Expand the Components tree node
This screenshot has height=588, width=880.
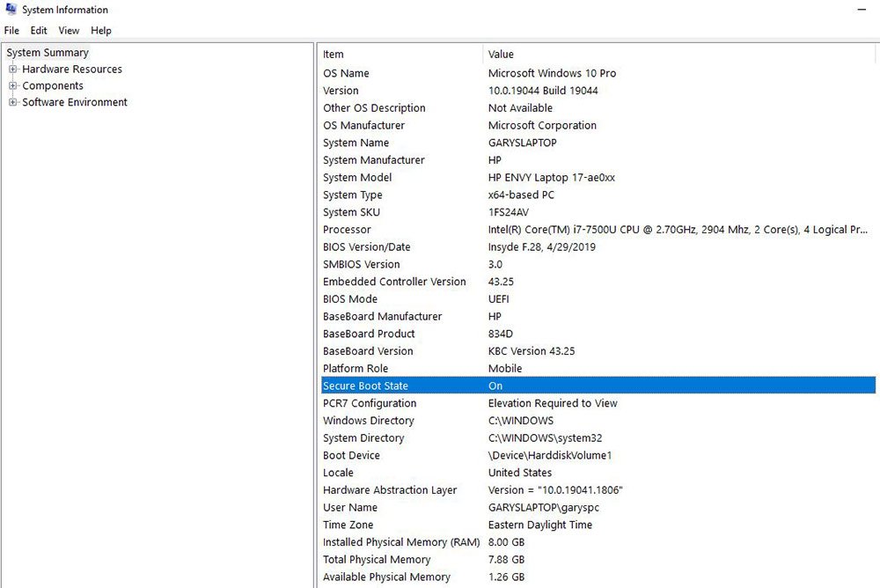pyautogui.click(x=13, y=86)
